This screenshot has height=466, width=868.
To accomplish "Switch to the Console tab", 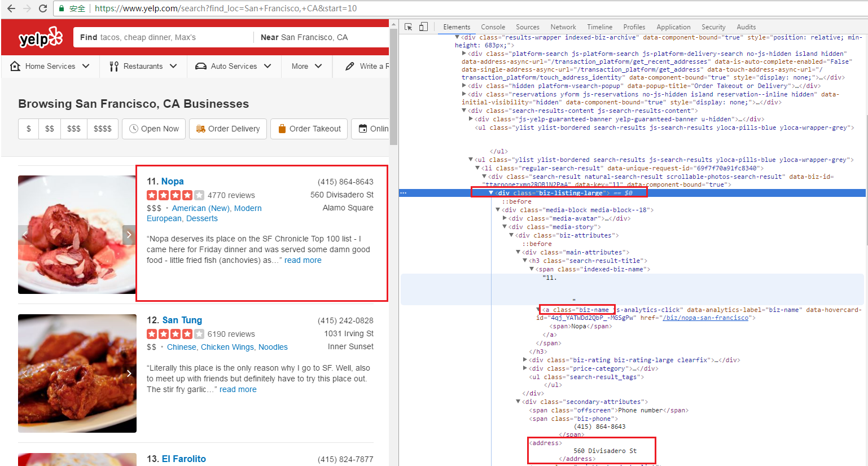I will point(493,27).
